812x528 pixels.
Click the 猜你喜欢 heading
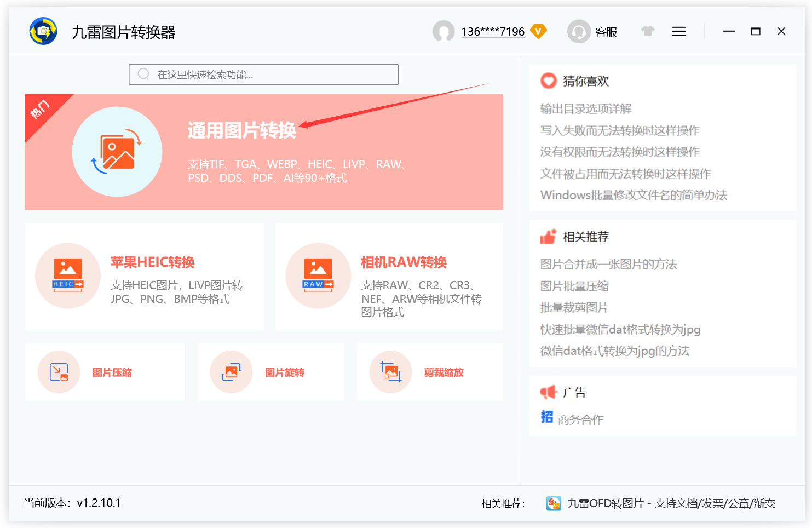586,81
